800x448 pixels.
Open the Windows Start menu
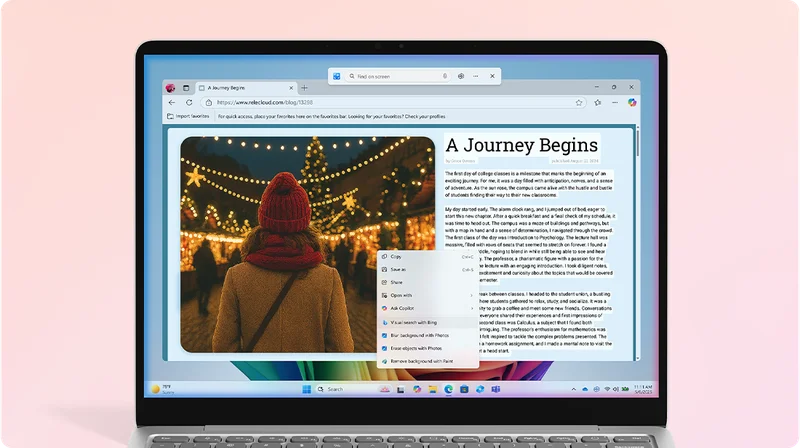[307, 389]
